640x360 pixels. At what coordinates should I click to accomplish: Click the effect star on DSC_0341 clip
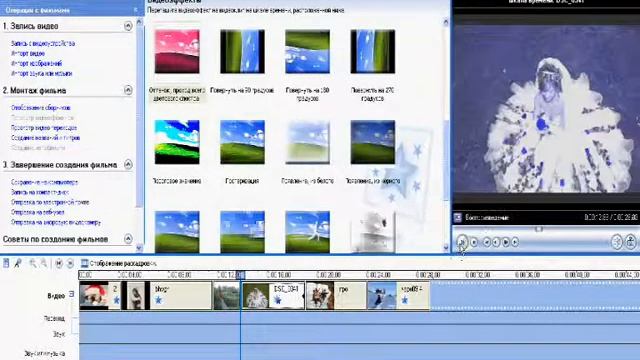(278, 300)
